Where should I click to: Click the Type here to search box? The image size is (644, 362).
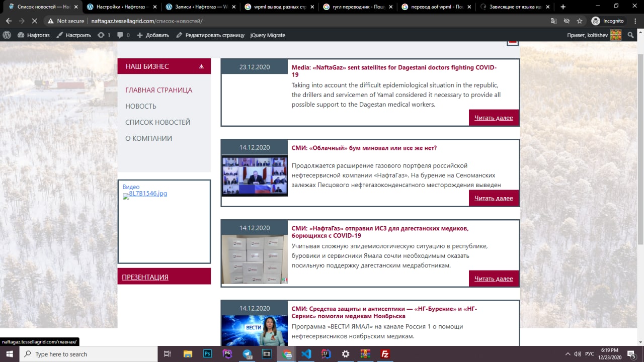pyautogui.click(x=89, y=354)
